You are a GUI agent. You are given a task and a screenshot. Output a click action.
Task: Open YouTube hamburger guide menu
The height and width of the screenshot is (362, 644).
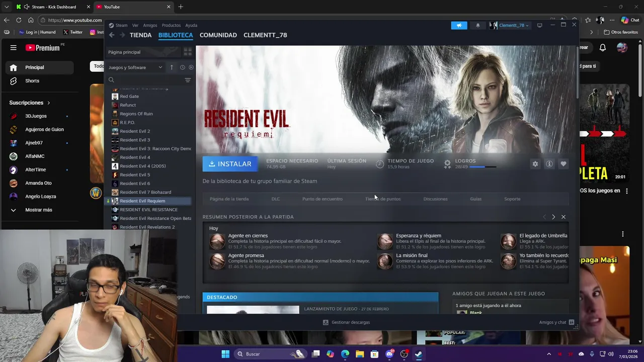click(14, 48)
